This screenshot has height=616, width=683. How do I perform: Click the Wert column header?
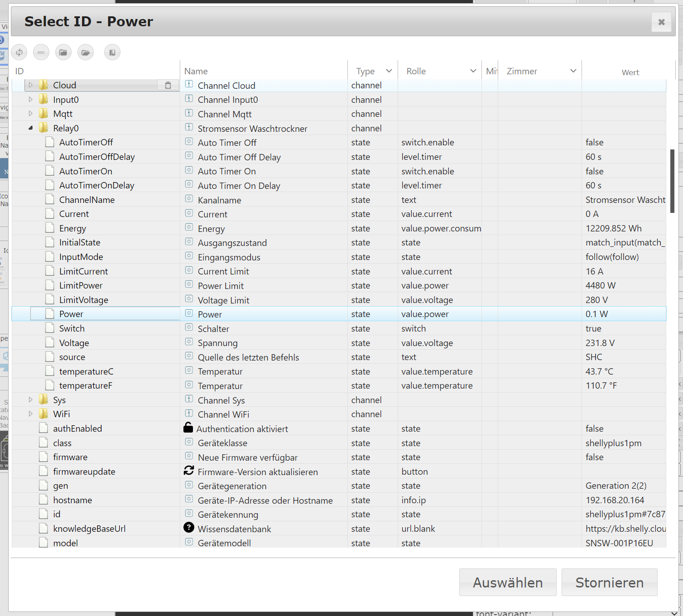tap(630, 72)
